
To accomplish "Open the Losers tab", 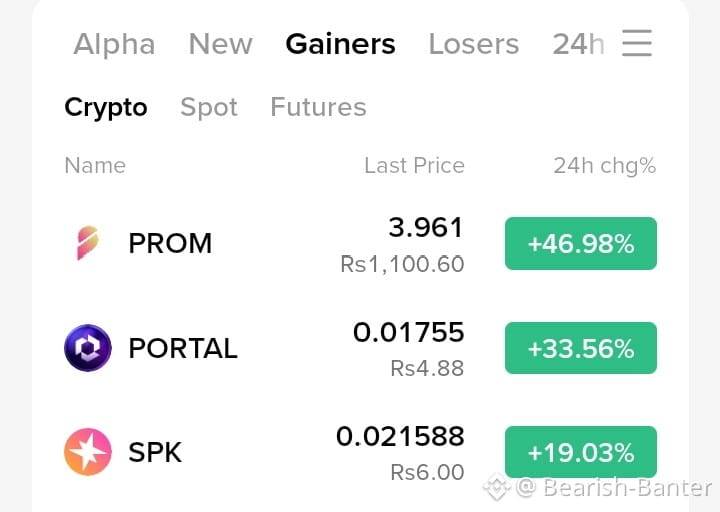I will click(x=474, y=44).
